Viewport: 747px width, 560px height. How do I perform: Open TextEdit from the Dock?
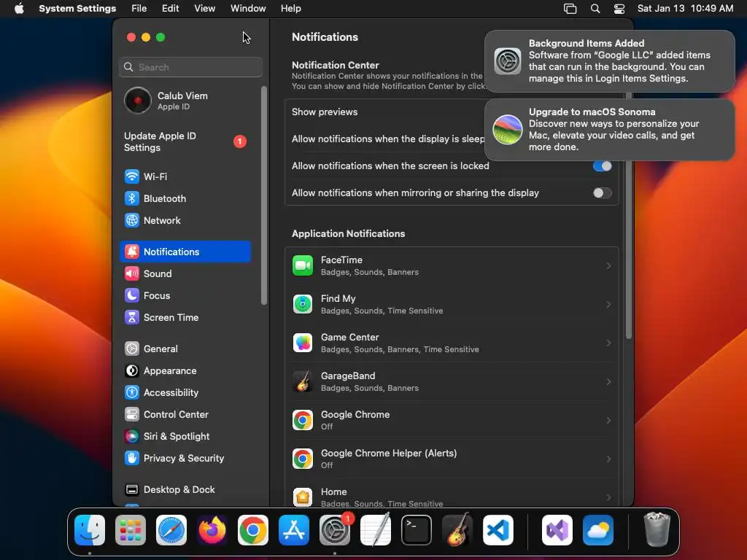pos(376,530)
